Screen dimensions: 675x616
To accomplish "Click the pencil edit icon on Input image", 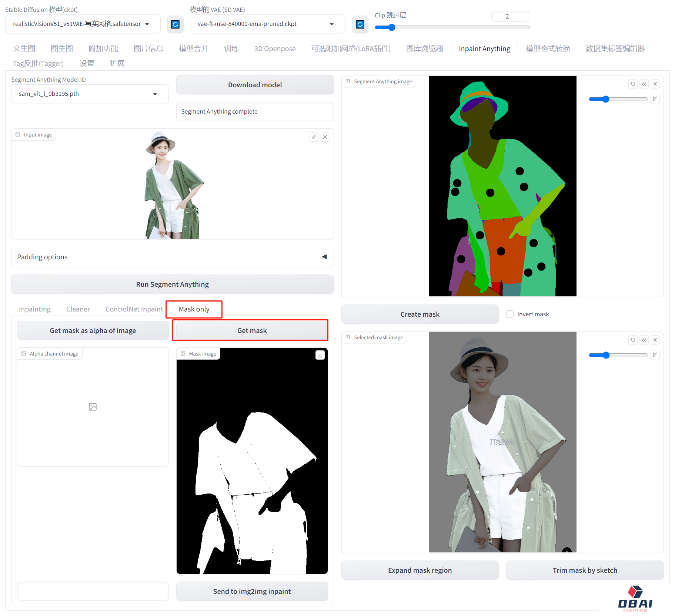I will pyautogui.click(x=314, y=137).
